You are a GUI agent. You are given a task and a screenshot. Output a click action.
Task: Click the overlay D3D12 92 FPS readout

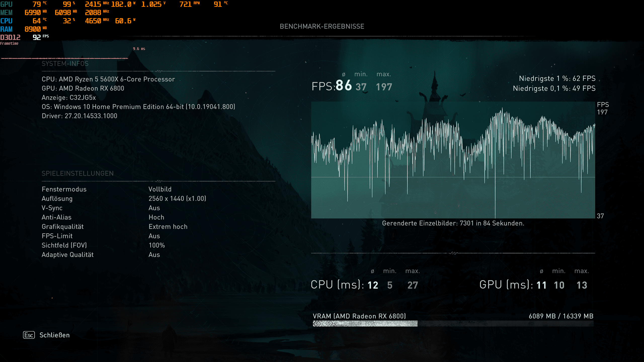tap(25, 37)
